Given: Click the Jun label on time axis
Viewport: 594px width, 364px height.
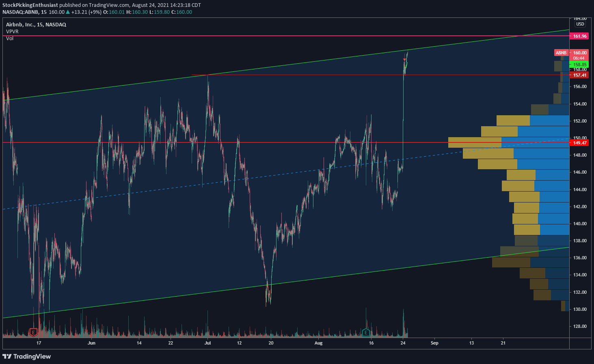Looking at the screenshot, I should (92, 343).
